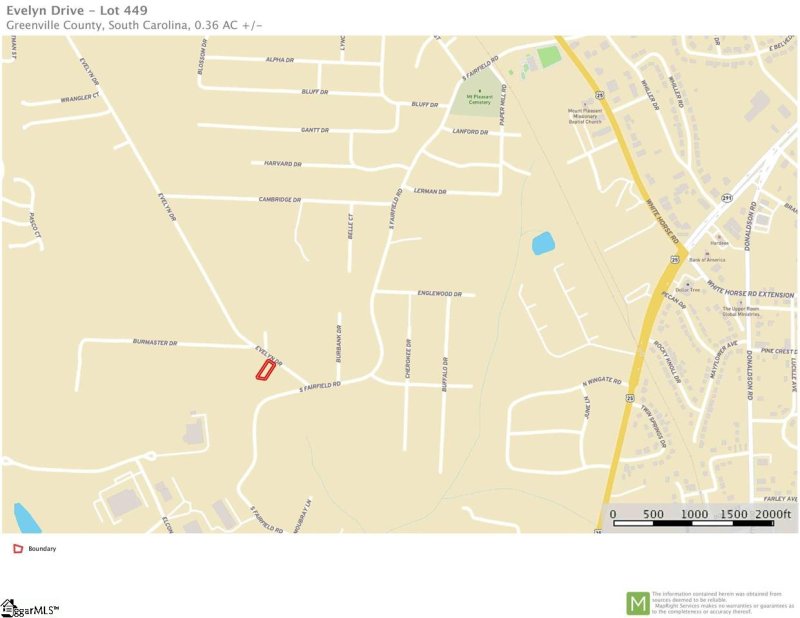Click the Englewood Dr street label
The width and height of the screenshot is (800, 618).
point(439,293)
